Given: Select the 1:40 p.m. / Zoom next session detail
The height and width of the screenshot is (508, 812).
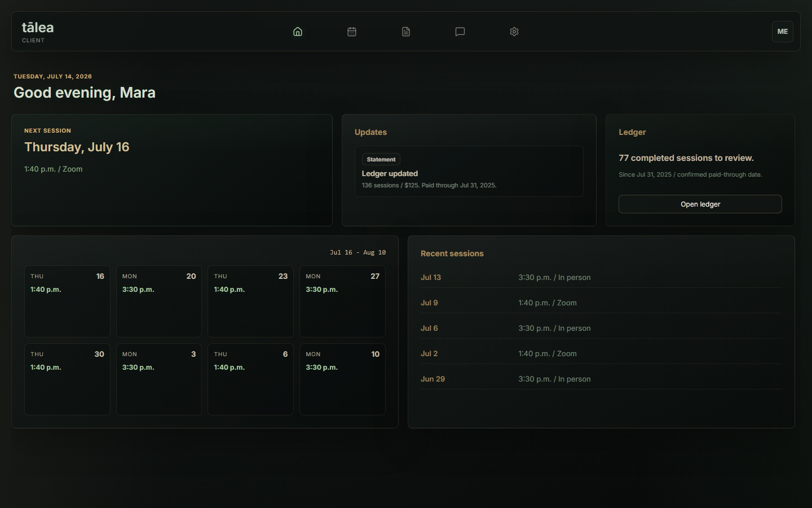Looking at the screenshot, I should 54,169.
